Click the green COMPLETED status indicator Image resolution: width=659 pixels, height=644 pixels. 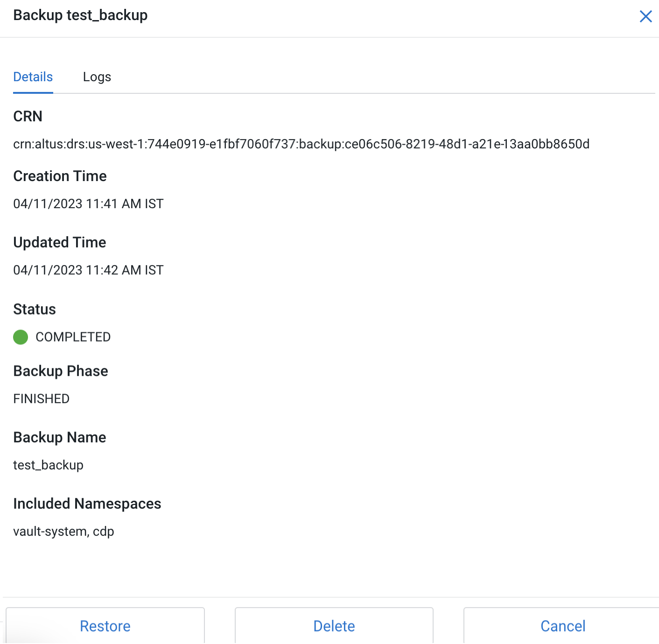point(21,337)
